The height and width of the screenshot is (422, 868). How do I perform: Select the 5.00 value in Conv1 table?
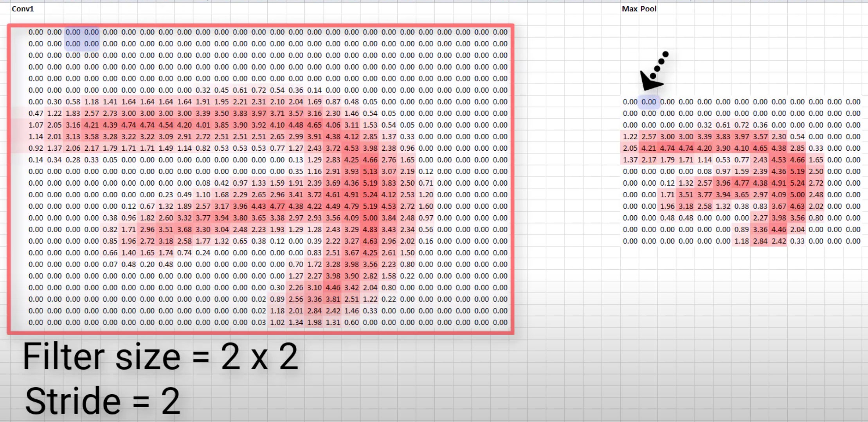tap(370, 218)
